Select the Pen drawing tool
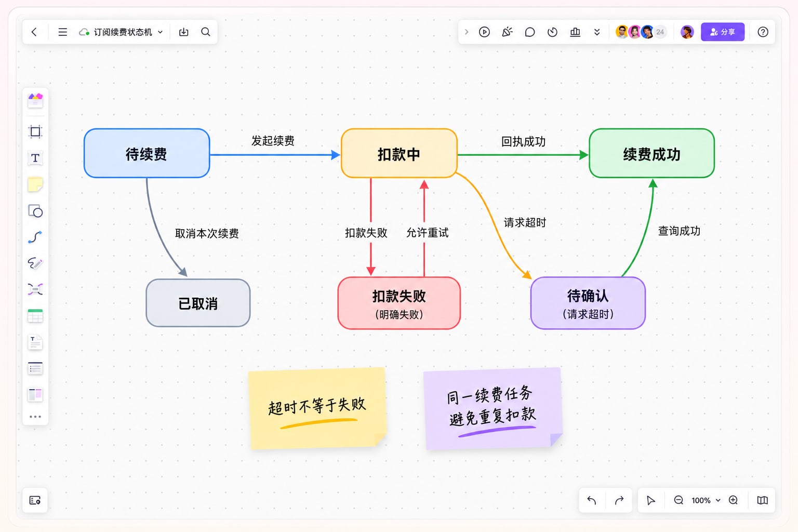 click(x=35, y=263)
